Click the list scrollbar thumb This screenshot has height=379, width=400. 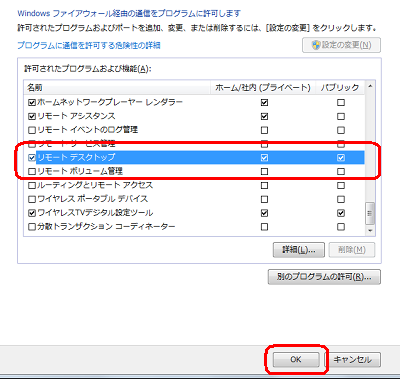coord(370,213)
